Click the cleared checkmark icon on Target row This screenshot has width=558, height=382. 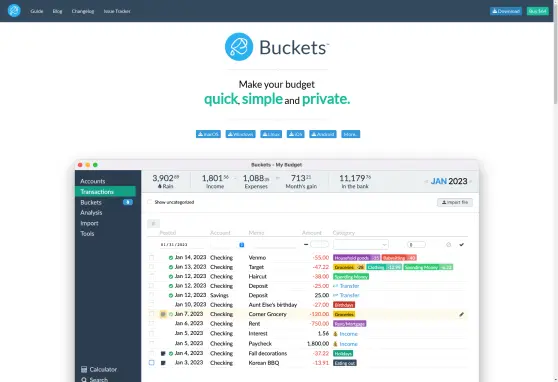[x=171, y=267]
